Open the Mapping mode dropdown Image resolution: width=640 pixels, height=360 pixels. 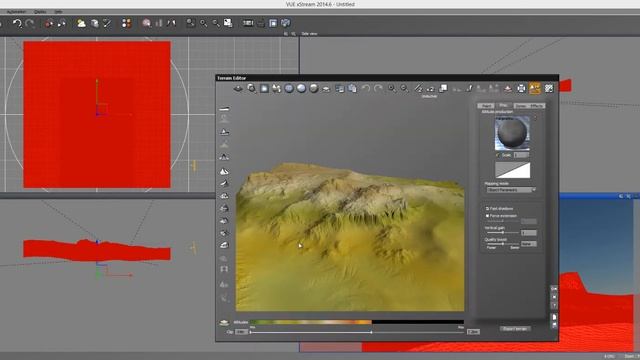point(511,190)
